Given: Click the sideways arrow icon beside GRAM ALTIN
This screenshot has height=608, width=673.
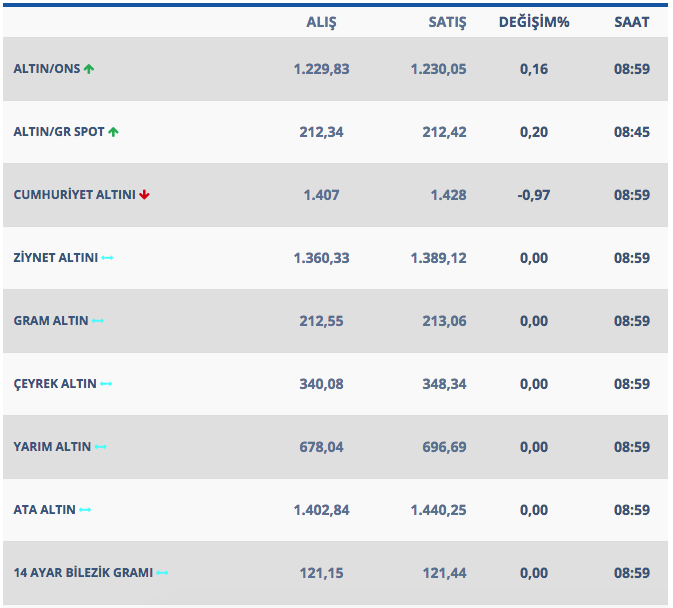Looking at the screenshot, I should [97, 321].
